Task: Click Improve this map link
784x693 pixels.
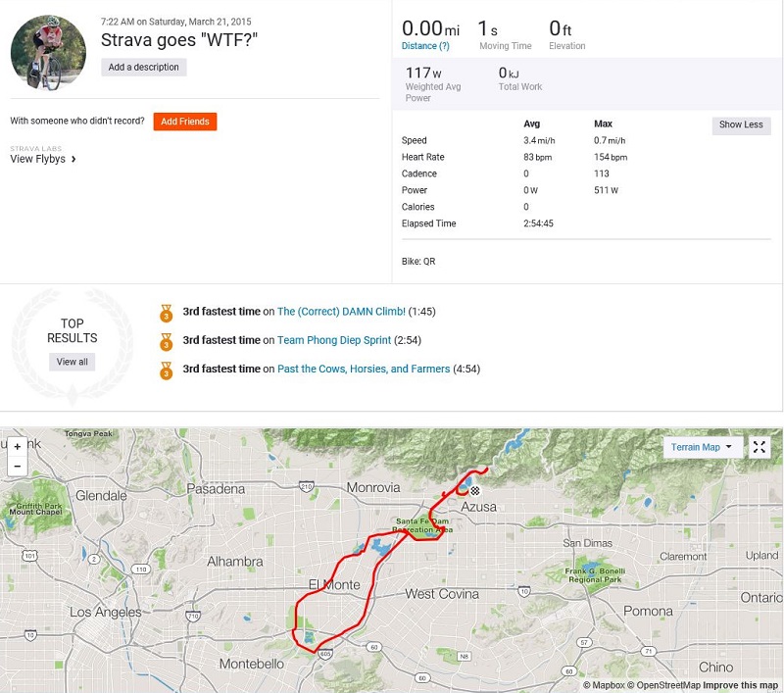Action: (740, 685)
